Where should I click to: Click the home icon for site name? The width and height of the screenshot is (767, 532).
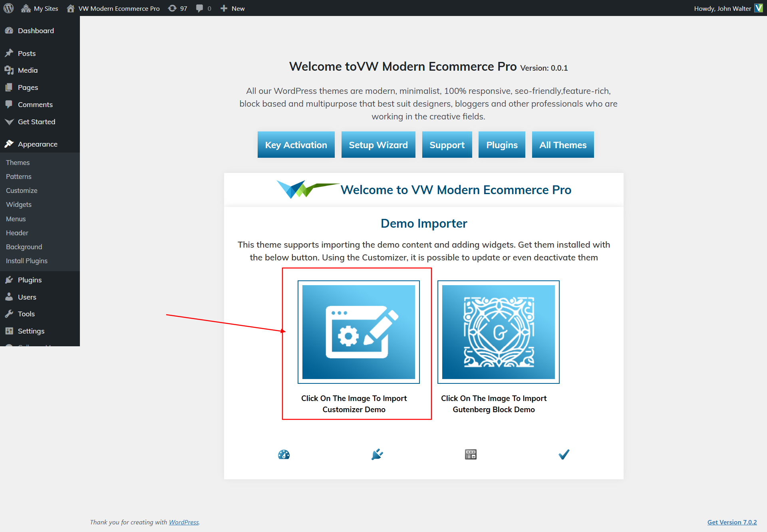click(71, 8)
